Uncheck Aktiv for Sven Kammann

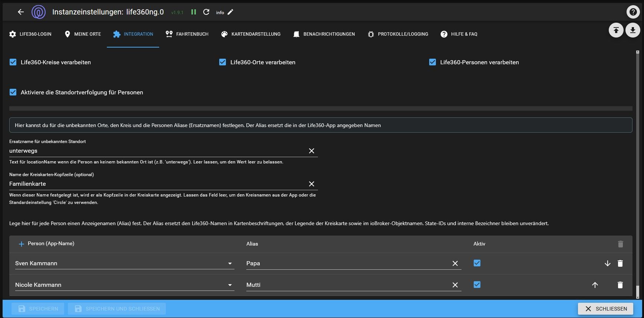coord(477,263)
